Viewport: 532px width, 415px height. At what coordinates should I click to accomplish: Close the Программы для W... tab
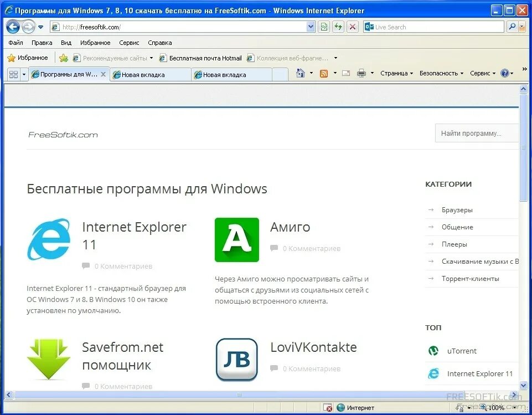pyautogui.click(x=104, y=74)
